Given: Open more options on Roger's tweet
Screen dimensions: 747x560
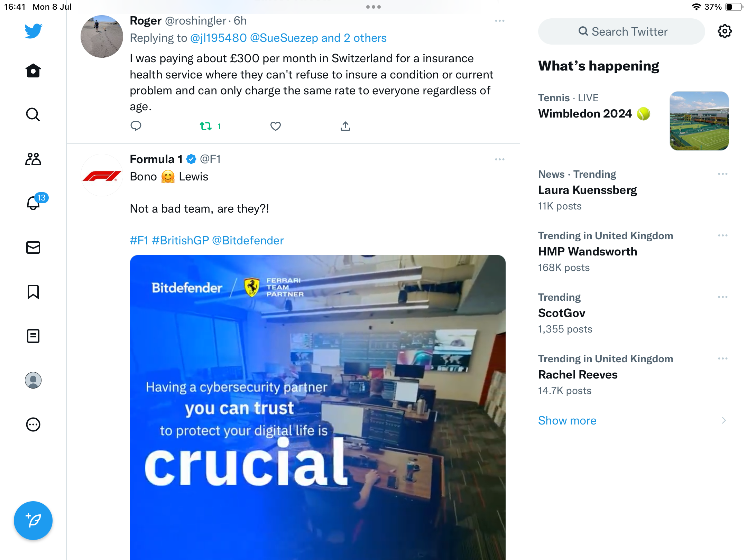Looking at the screenshot, I should (x=499, y=21).
